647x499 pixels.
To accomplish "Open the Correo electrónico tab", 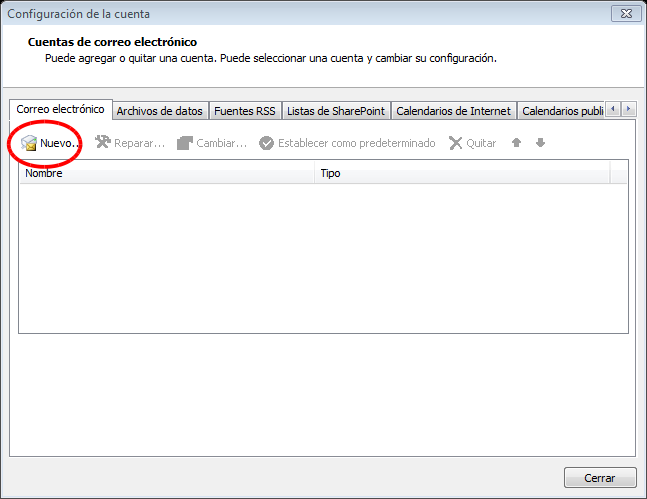I will (x=60, y=109).
